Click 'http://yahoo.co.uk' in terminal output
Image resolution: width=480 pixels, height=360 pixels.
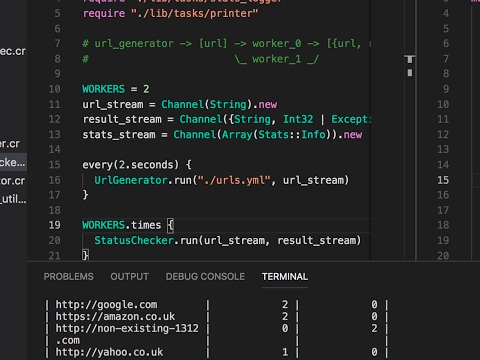coord(109,352)
